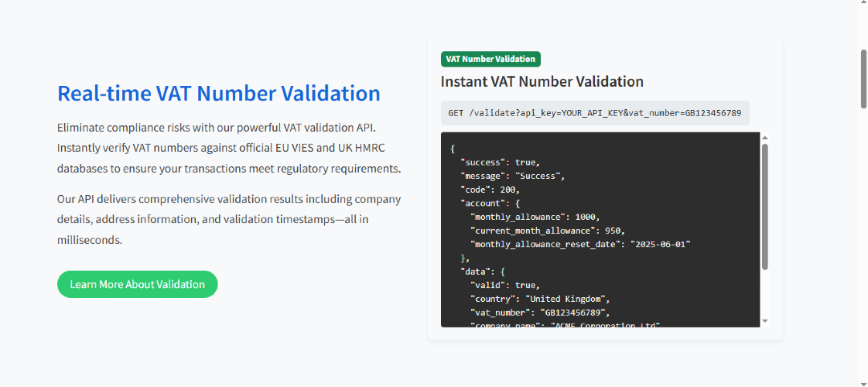Click the Instant VAT Number Validation title
The width and height of the screenshot is (868, 387).
click(x=542, y=81)
